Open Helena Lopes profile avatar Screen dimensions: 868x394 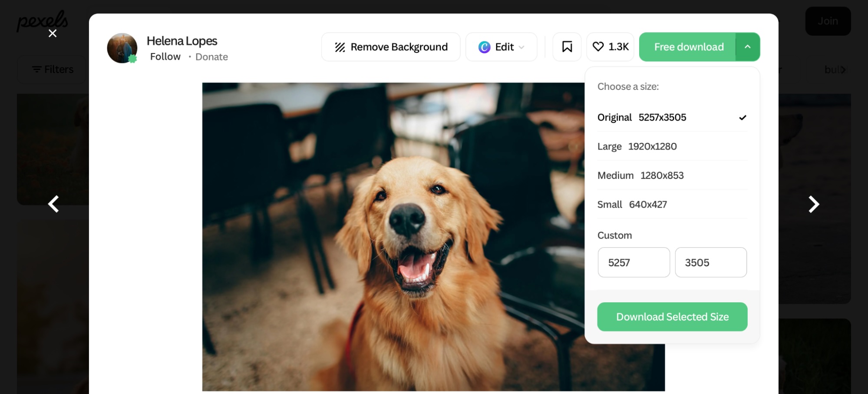tap(122, 48)
